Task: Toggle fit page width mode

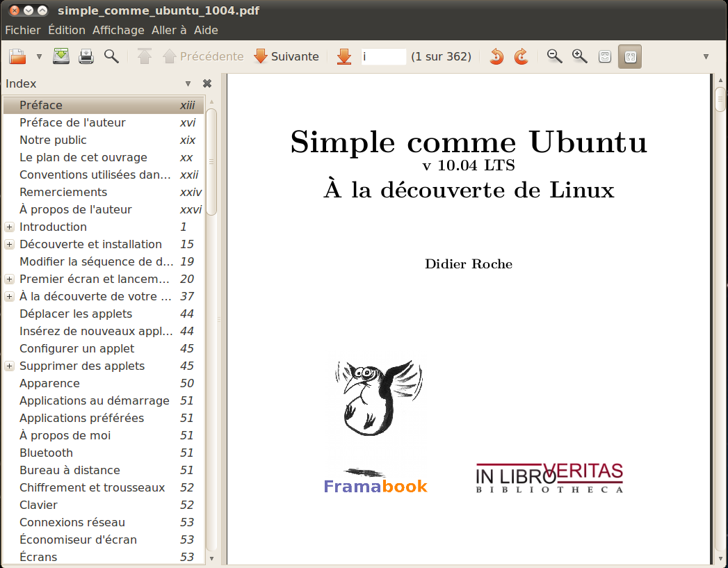Action: 630,56
